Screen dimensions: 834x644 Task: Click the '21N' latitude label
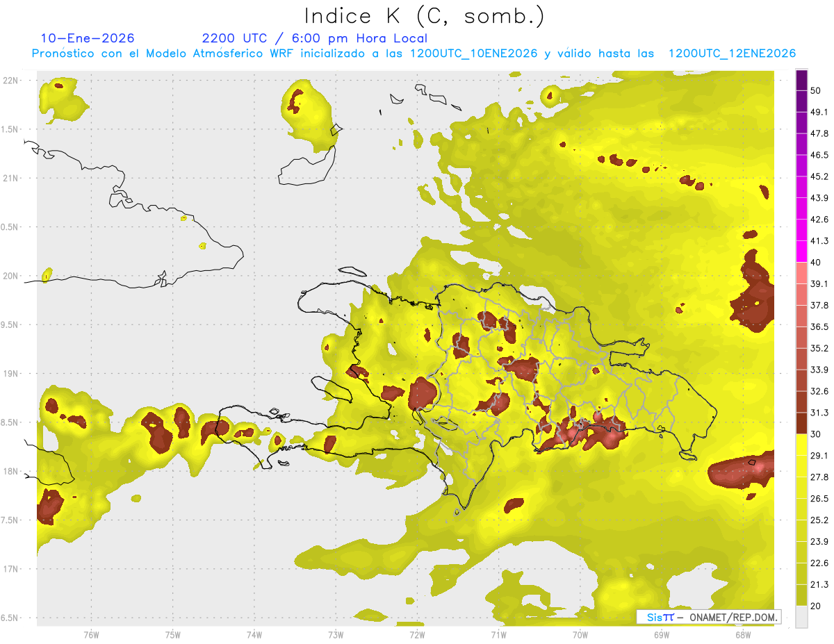tap(12, 178)
